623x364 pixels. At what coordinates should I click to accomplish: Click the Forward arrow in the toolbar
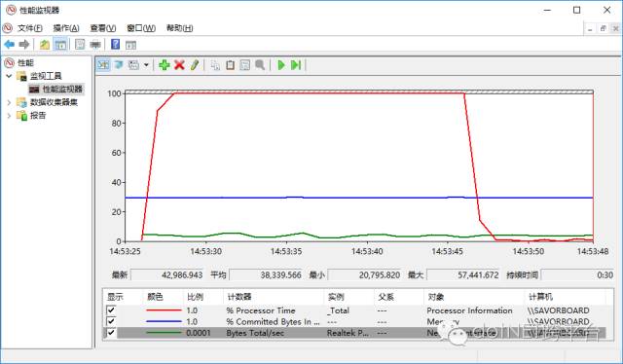(24, 45)
